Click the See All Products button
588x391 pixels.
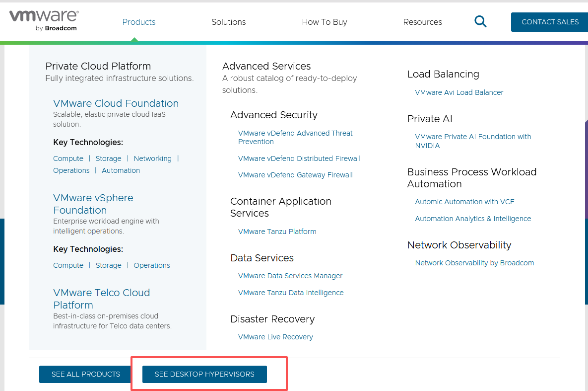coord(85,375)
